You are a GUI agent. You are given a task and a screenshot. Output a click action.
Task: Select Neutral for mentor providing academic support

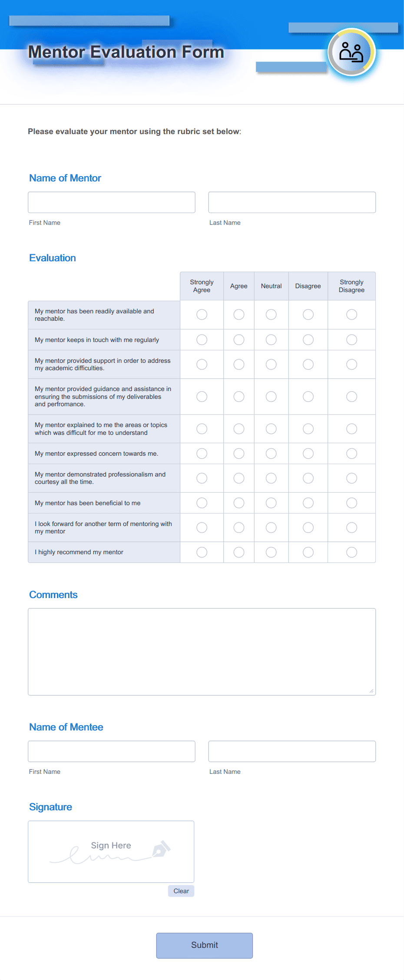[271, 365]
